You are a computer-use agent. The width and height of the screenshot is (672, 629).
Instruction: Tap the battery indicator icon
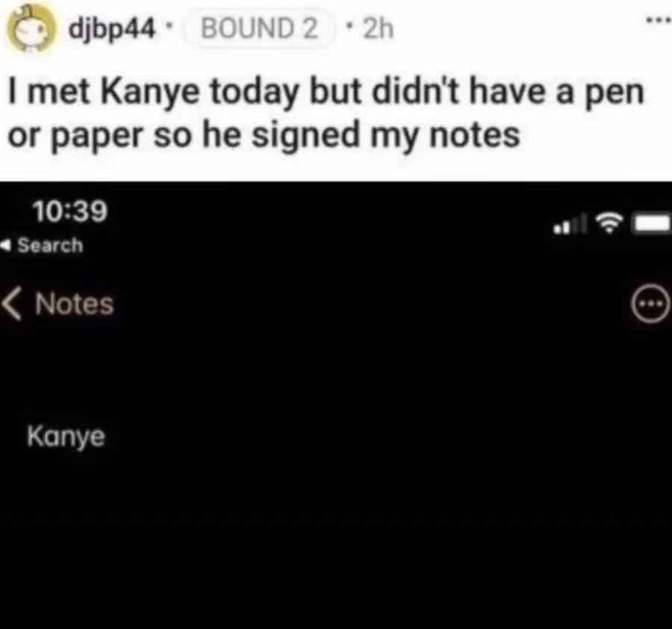[653, 223]
